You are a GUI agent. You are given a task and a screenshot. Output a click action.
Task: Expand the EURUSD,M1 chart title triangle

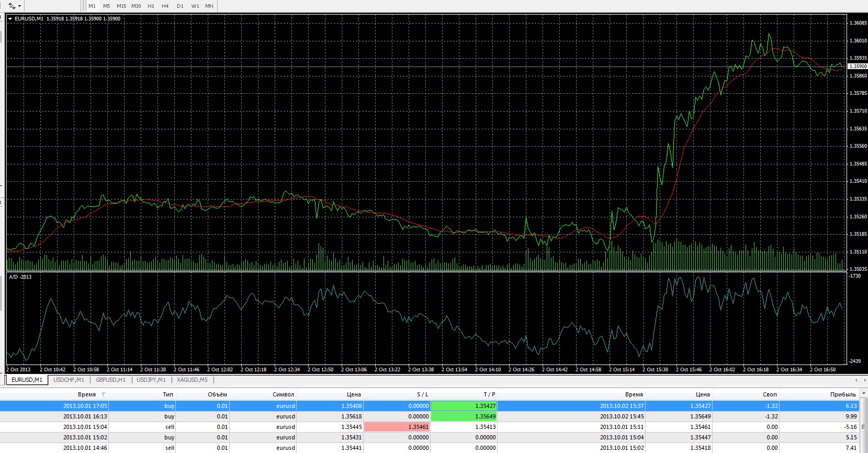click(10, 19)
